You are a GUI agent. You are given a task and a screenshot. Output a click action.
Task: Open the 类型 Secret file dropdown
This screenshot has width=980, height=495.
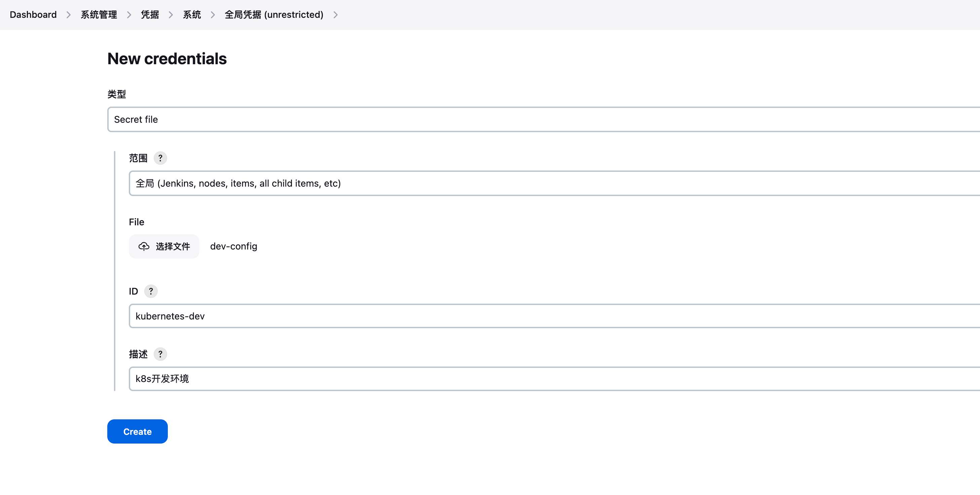coord(544,119)
